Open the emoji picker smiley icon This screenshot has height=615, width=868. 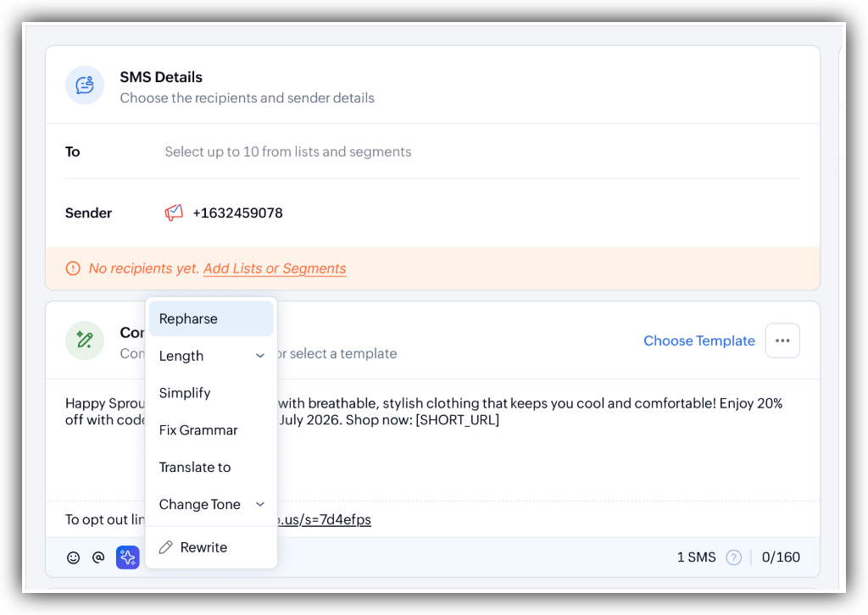(73, 557)
